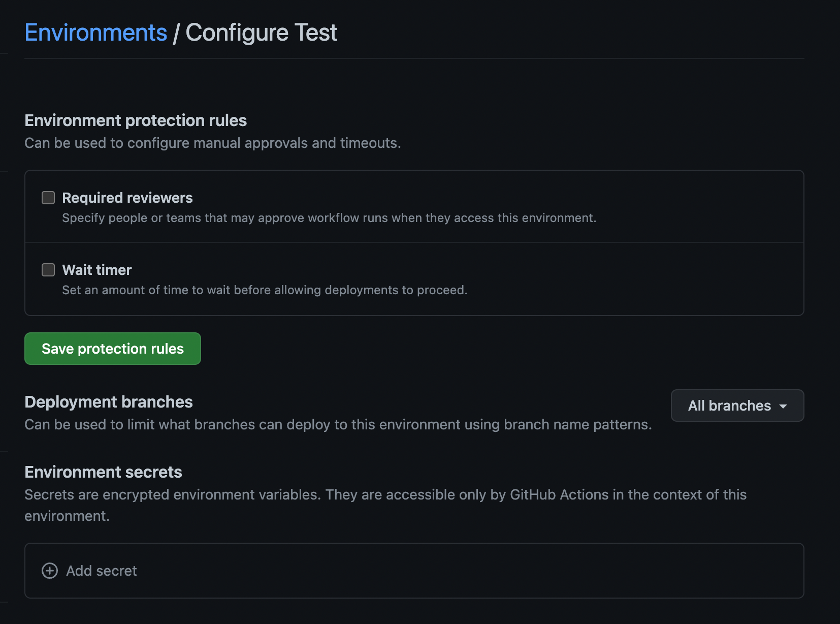The height and width of the screenshot is (624, 840).
Task: Click the plus circle icon for adding a secret
Action: click(50, 571)
